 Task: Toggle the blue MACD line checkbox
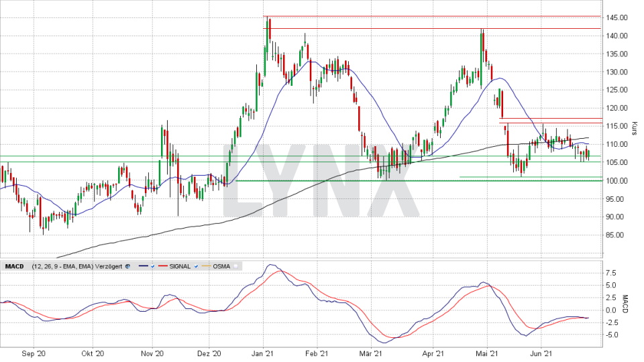(152, 266)
